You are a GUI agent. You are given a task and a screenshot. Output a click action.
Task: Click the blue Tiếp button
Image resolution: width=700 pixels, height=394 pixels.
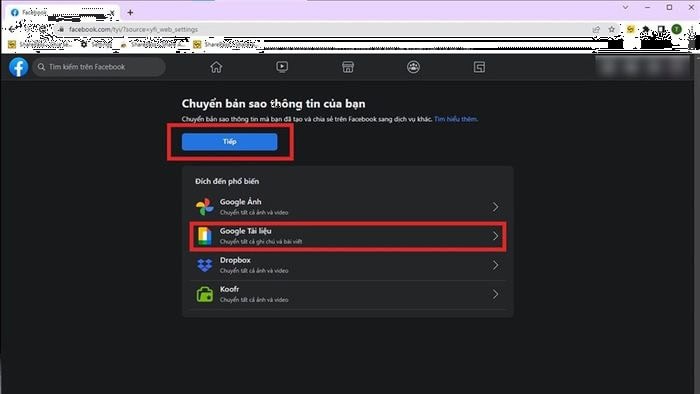pyautogui.click(x=229, y=141)
